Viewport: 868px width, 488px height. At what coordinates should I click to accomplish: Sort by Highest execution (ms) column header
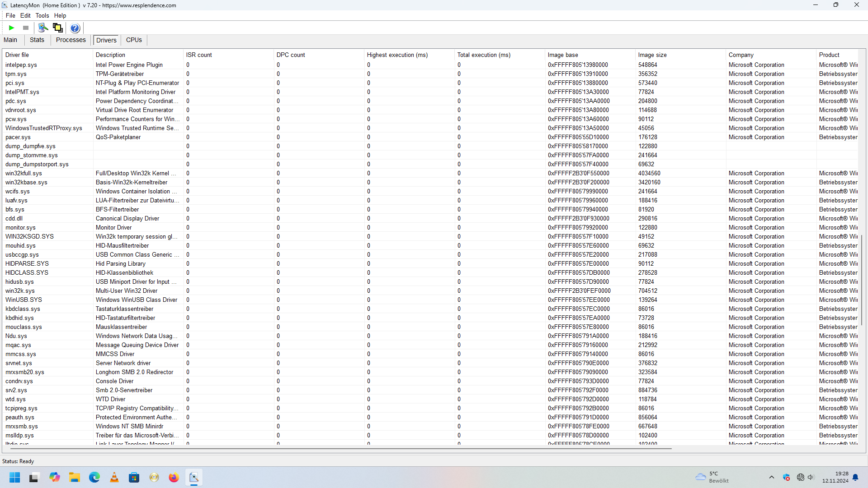coord(397,55)
